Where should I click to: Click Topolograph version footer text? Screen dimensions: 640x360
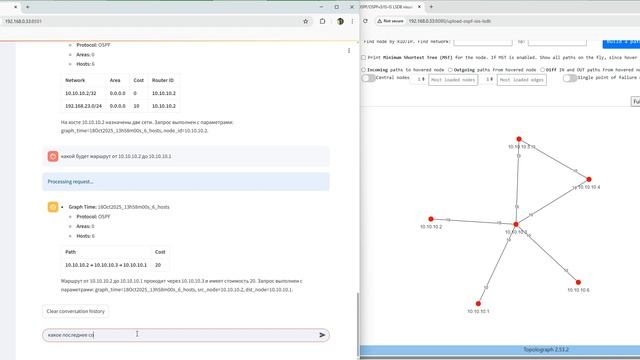(x=546, y=349)
